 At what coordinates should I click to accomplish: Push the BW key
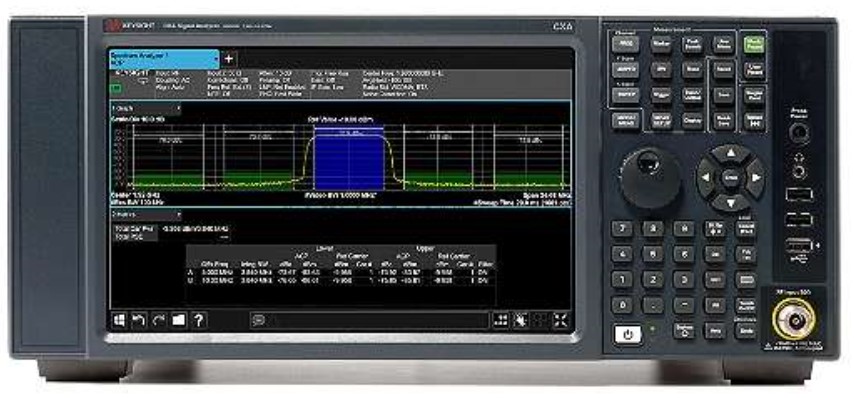pyautogui.click(x=661, y=70)
